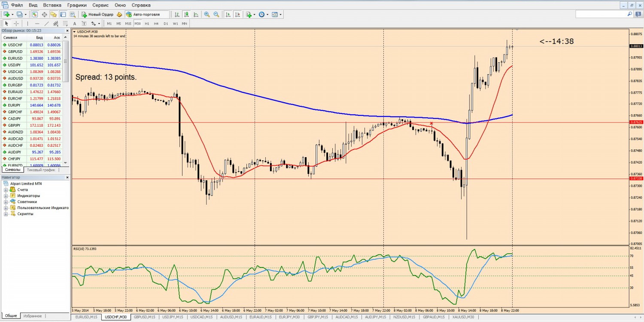Select the crosshair tool
The image size is (644, 322).
(16, 24)
